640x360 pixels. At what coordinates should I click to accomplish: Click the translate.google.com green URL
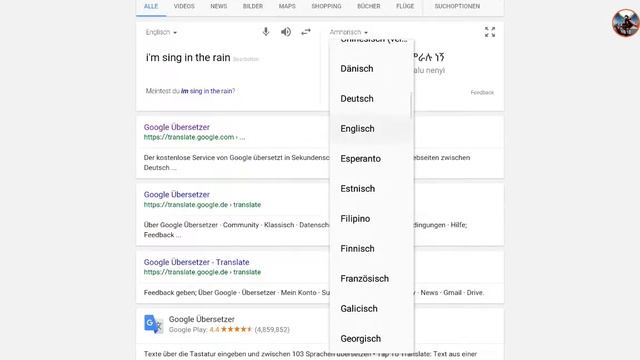pos(194,138)
